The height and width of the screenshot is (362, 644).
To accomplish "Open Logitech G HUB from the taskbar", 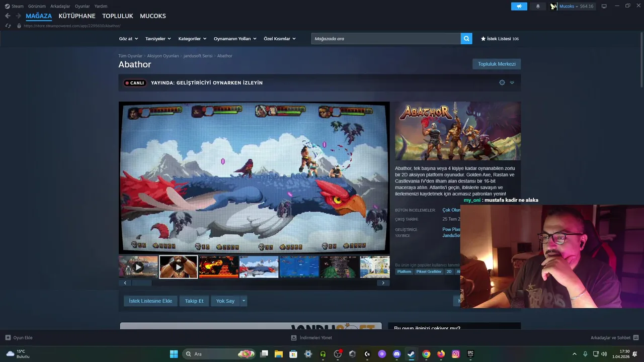I will pyautogui.click(x=367, y=354).
